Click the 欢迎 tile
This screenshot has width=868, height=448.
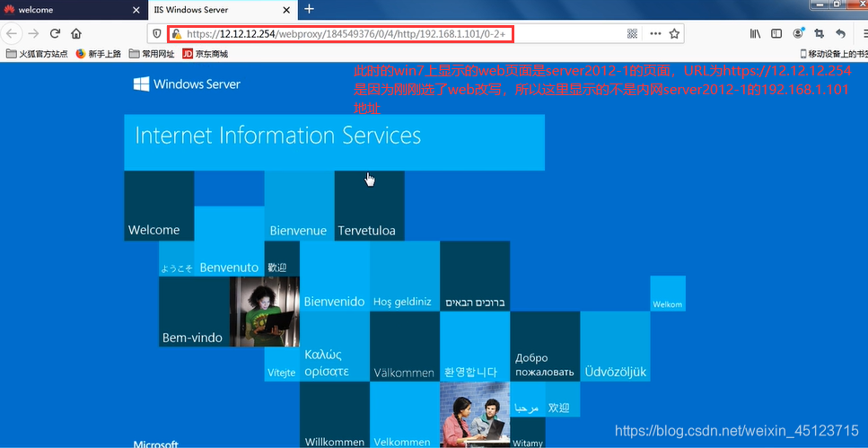[563, 400]
